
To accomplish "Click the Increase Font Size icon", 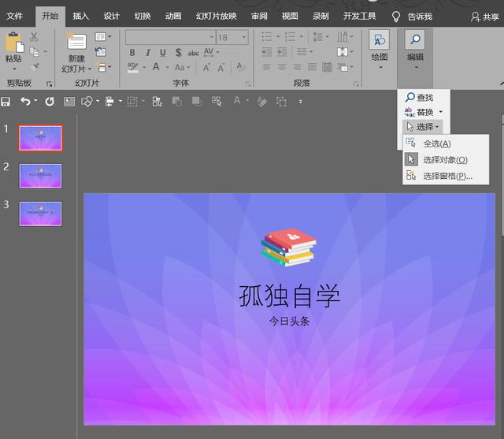I will (x=206, y=67).
